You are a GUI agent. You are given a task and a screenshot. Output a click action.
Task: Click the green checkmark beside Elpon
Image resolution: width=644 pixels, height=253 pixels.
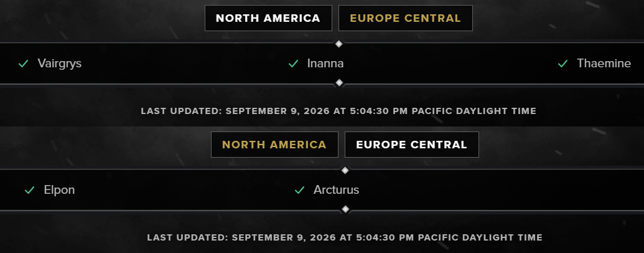30,190
